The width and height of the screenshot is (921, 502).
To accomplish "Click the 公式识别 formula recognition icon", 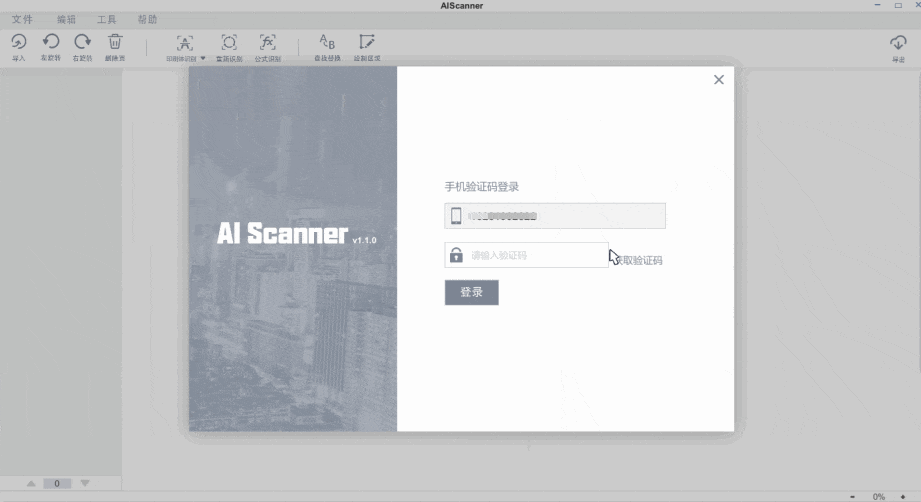I will coord(267,42).
